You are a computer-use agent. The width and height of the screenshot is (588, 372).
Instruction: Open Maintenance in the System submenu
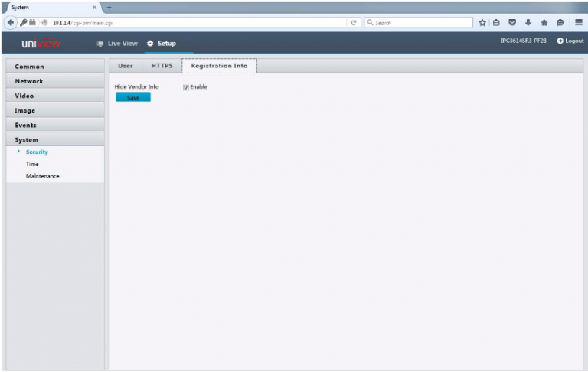pyautogui.click(x=42, y=176)
